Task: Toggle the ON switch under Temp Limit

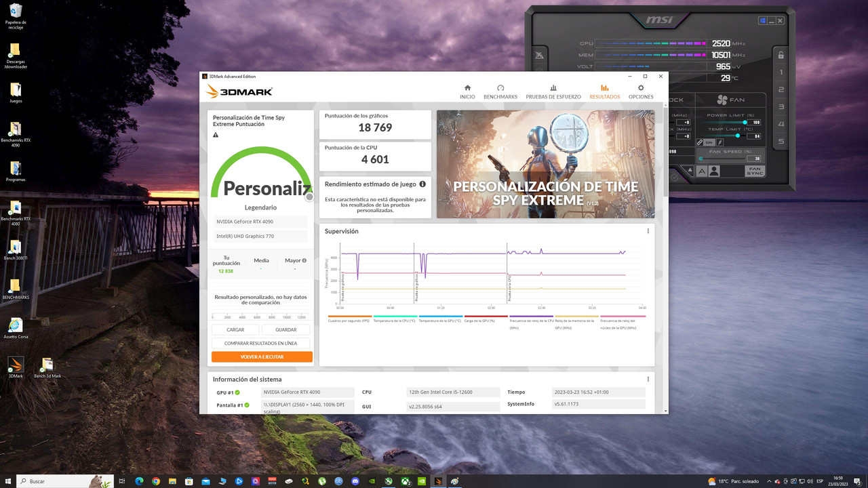Action: [709, 142]
